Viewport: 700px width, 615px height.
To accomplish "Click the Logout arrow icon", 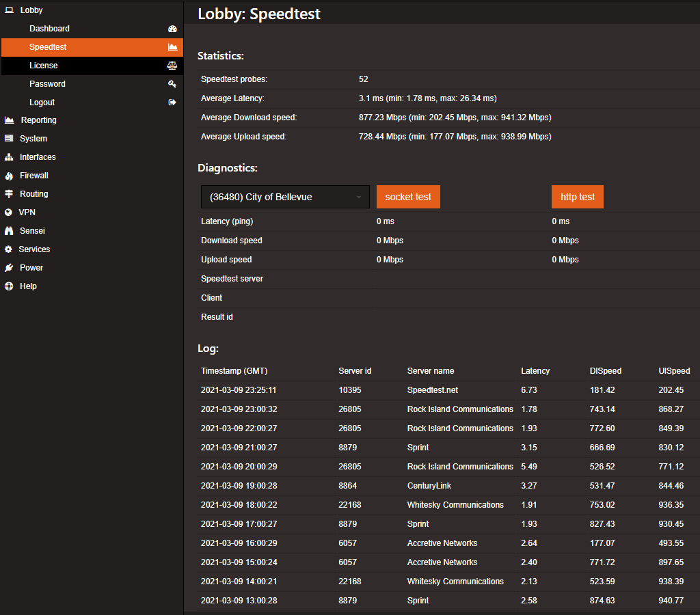I will tap(172, 102).
